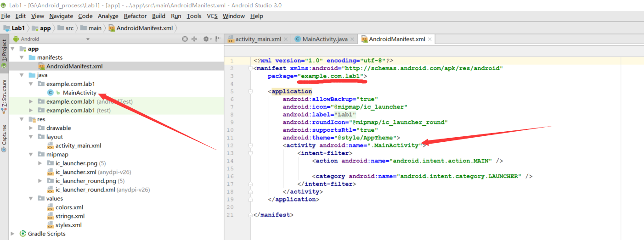Collapse the mipmap folder

pyautogui.click(x=31, y=155)
